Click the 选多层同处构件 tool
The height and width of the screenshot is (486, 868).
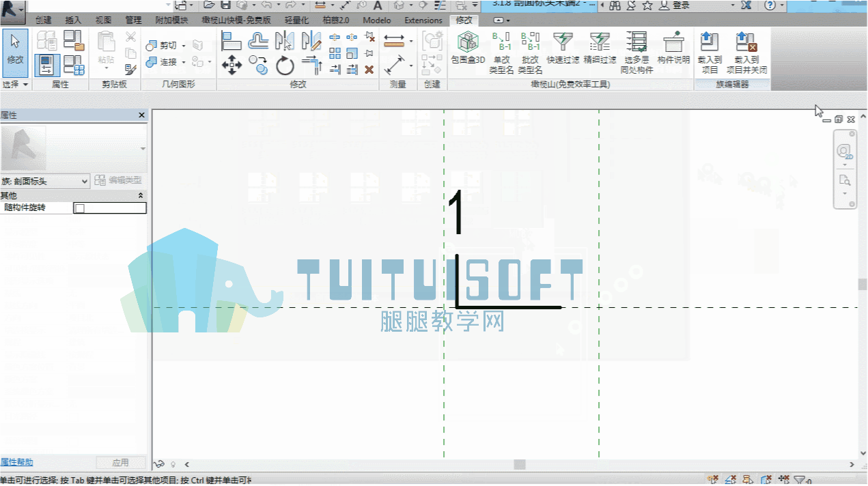pyautogui.click(x=636, y=53)
